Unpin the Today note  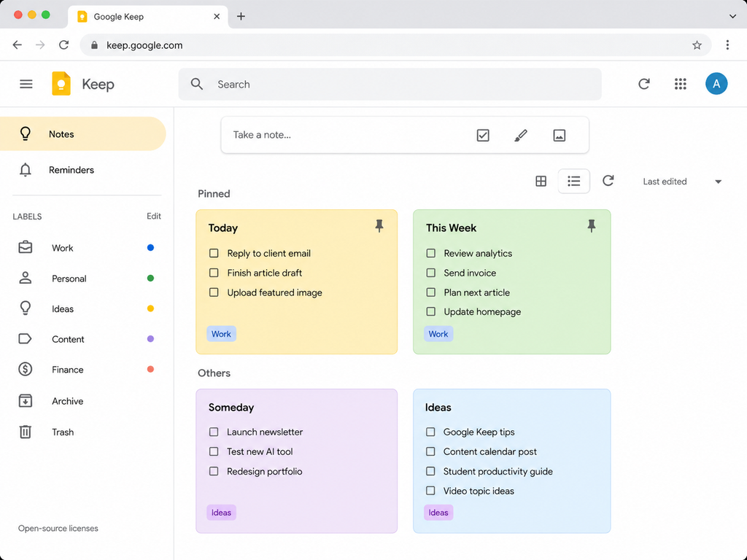379,226
